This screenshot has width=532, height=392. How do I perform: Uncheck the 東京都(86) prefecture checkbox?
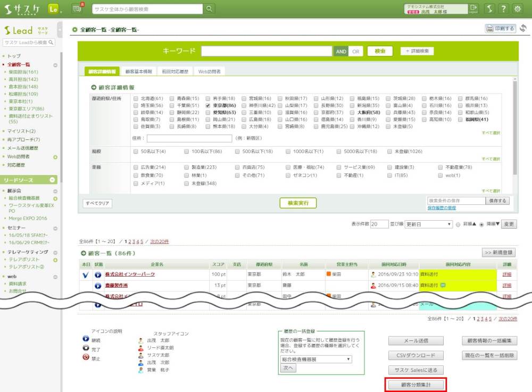pyautogui.click(x=209, y=106)
